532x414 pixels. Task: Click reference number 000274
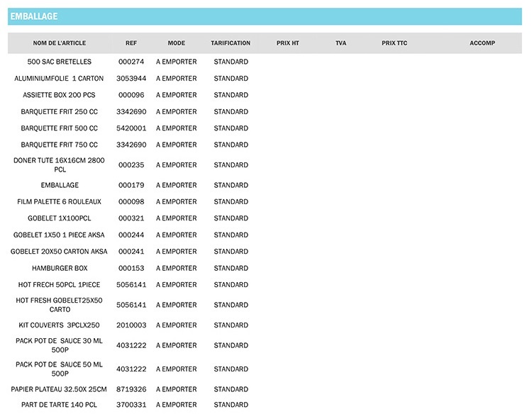pyautogui.click(x=131, y=62)
